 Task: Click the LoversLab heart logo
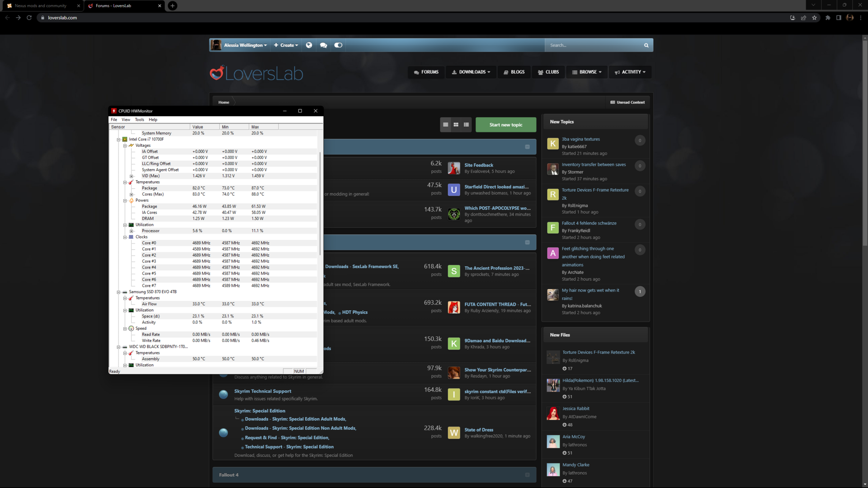point(217,73)
